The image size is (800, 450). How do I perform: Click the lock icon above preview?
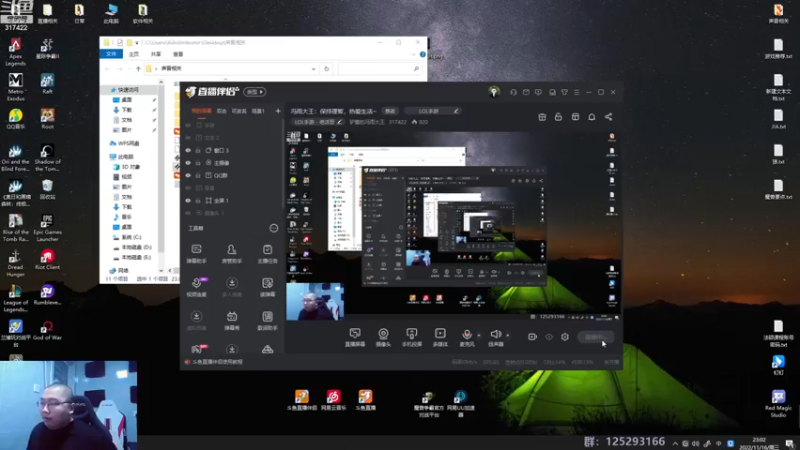(x=558, y=117)
